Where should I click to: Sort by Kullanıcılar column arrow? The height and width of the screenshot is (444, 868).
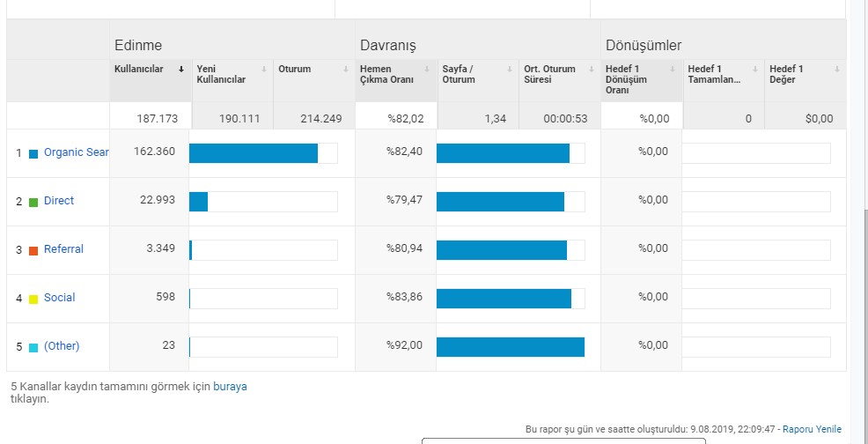tap(181, 70)
